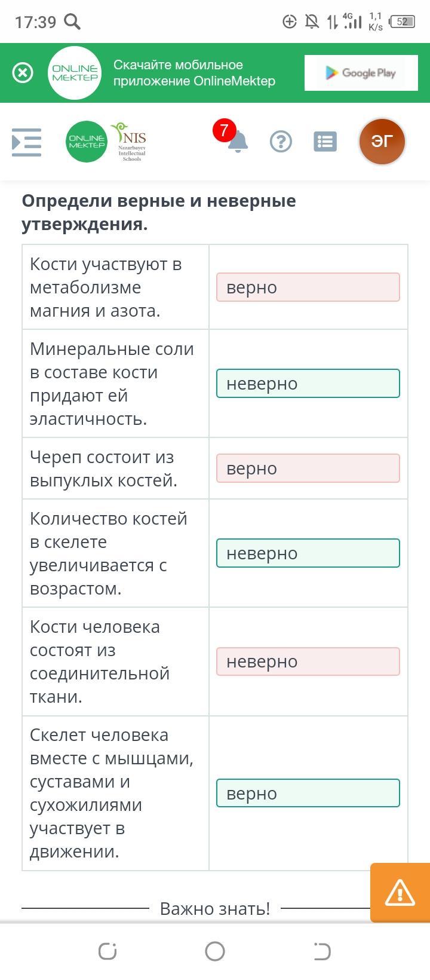430x980 pixels.
Task: Tap the Android back navigation button
Action: [x=322, y=951]
